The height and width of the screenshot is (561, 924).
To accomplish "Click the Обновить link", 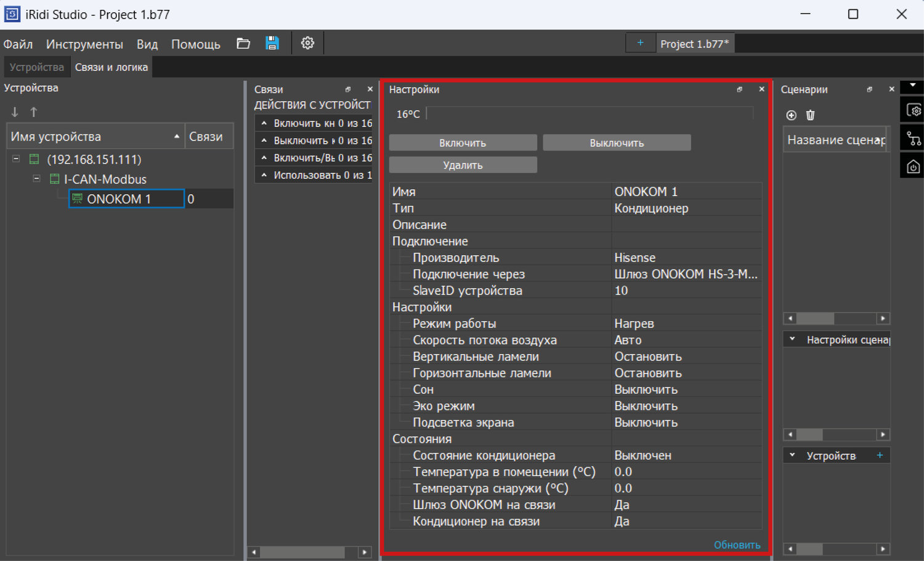I will (x=737, y=545).
